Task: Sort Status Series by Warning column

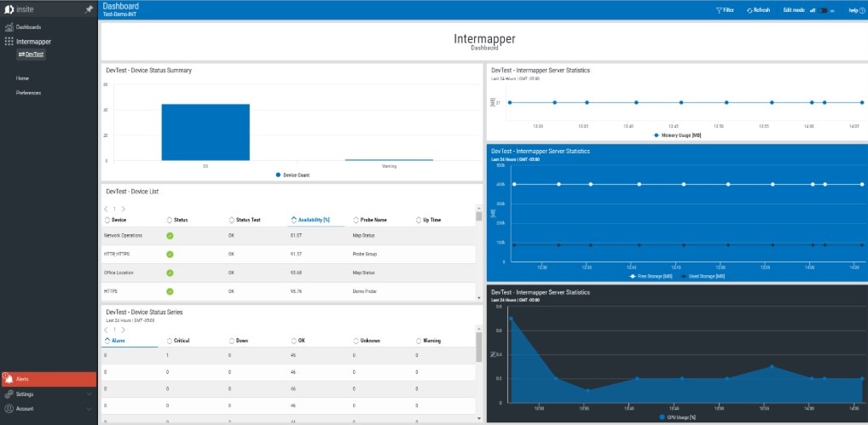Action: point(429,341)
